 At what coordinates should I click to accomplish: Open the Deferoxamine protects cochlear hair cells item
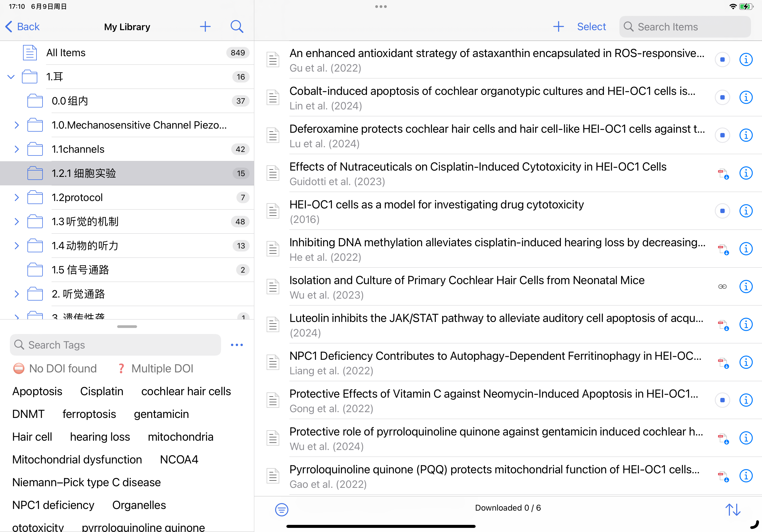point(508,135)
